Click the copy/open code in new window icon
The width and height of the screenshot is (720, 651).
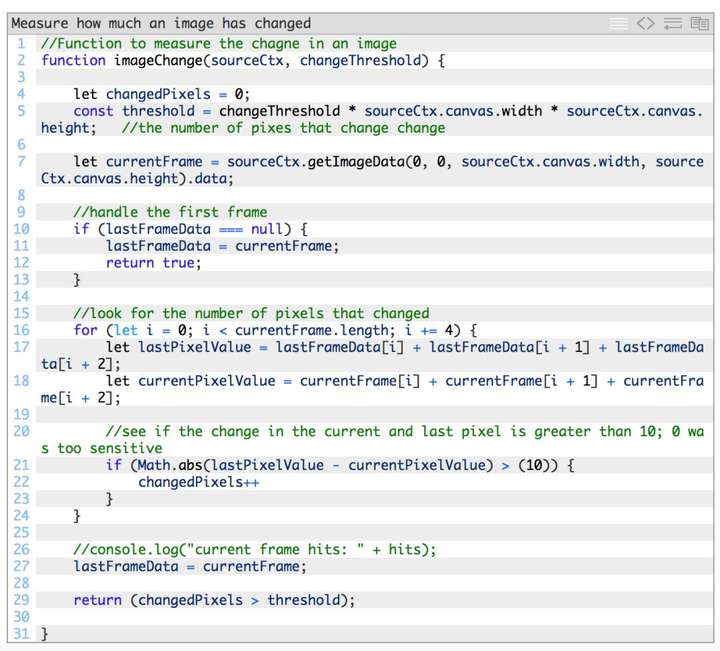pyautogui.click(x=700, y=23)
